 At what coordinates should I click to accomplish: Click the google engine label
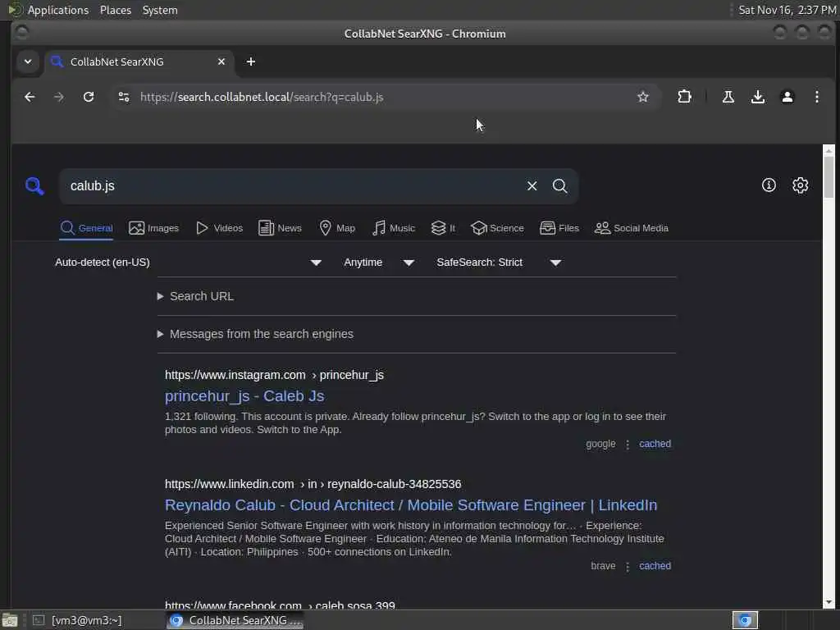pos(600,444)
